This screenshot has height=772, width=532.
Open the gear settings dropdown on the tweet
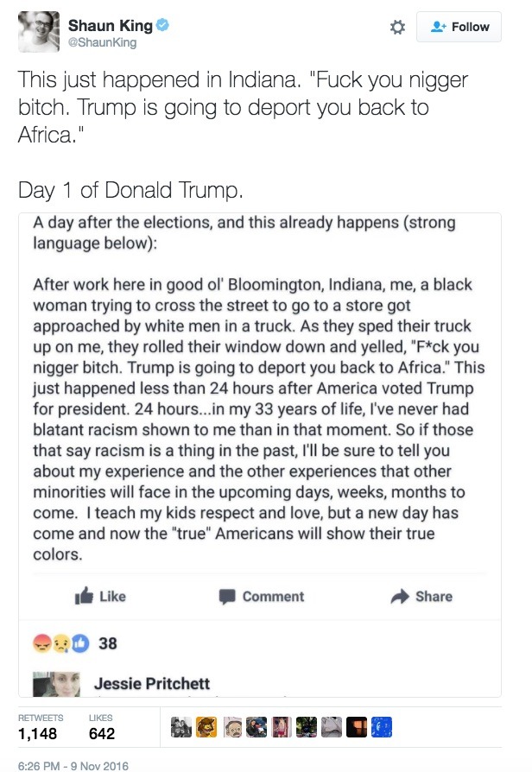397,28
